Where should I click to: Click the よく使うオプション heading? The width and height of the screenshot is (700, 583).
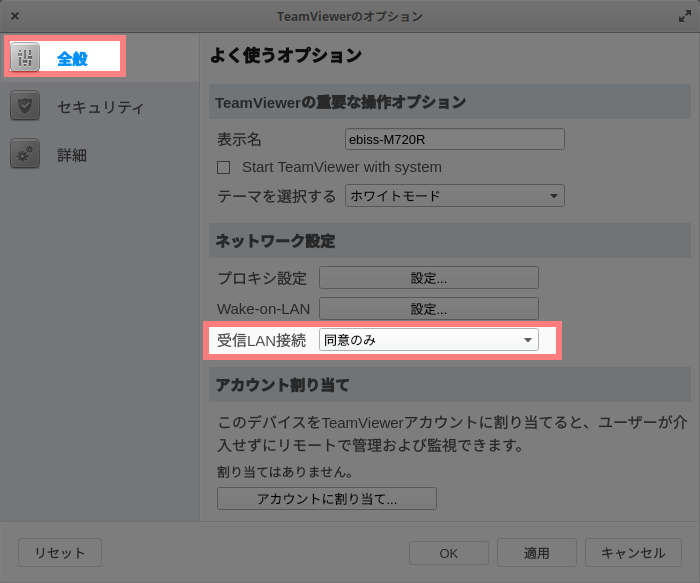[x=286, y=55]
